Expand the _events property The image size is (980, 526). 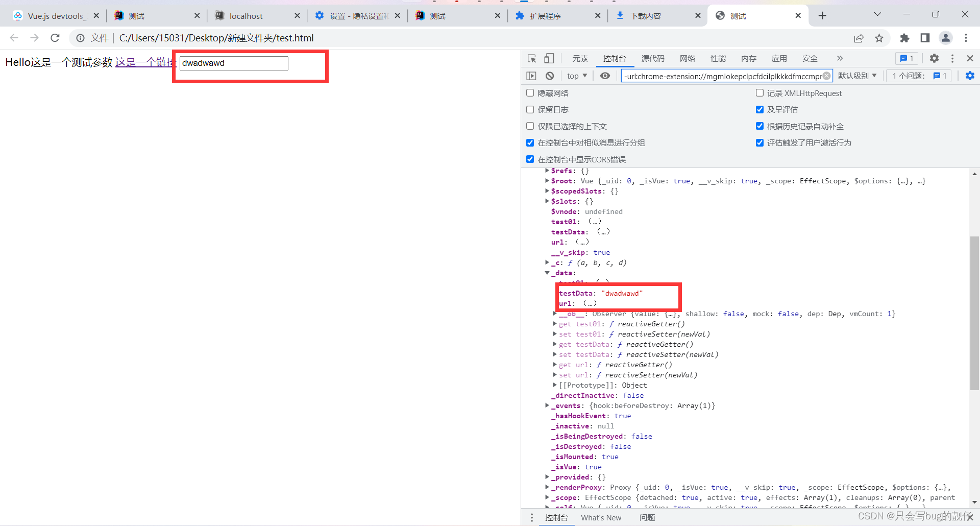[x=547, y=405]
